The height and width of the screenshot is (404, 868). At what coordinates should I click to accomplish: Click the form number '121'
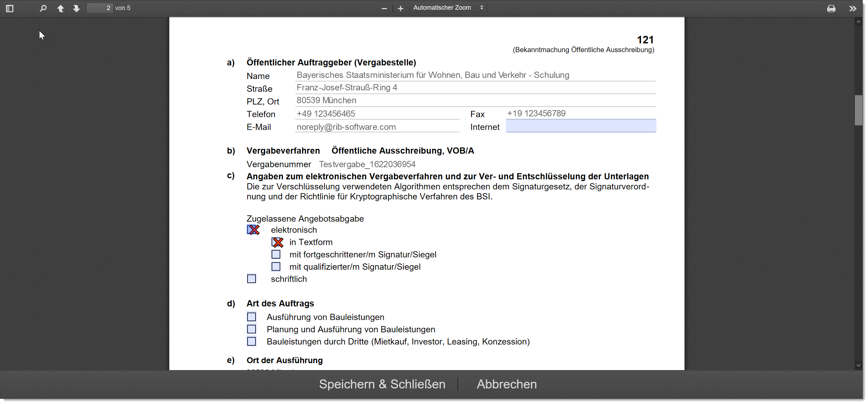point(645,40)
